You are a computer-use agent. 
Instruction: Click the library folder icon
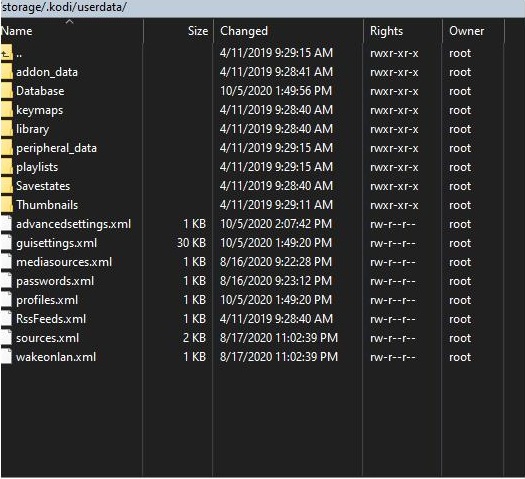(7, 129)
